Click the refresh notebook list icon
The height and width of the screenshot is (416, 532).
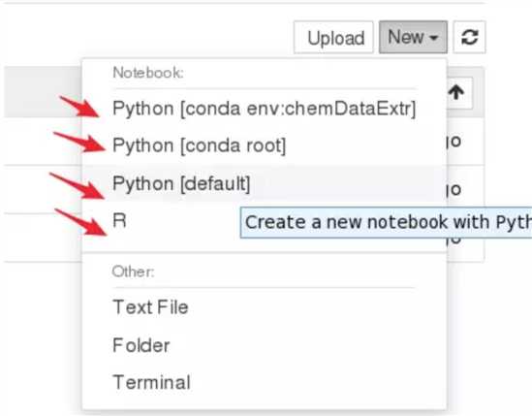click(470, 37)
